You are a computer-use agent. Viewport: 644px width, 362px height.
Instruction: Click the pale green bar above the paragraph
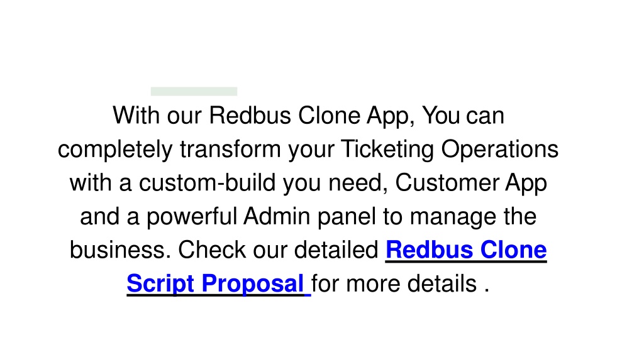[x=194, y=91]
